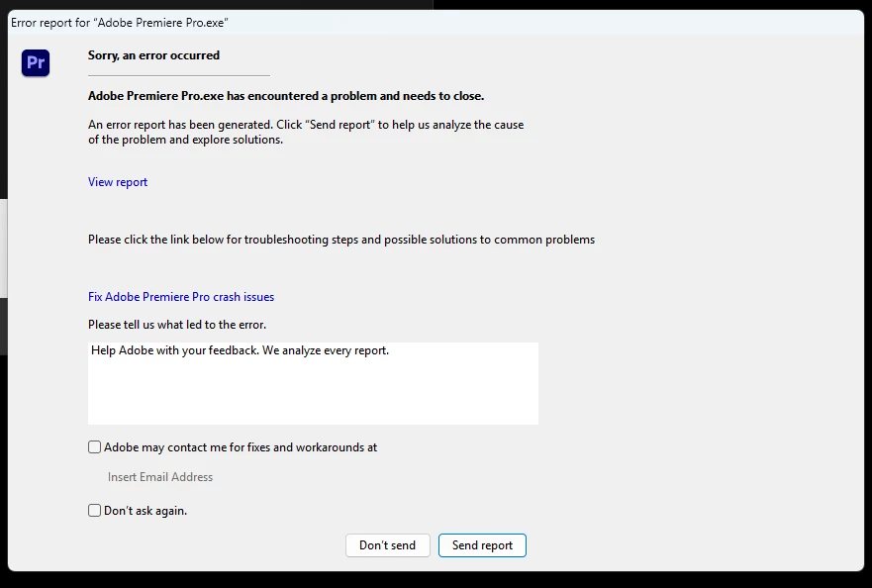Open Fix Adobe Premiere Pro crash issues link
This screenshot has height=588, width=872.
click(181, 297)
